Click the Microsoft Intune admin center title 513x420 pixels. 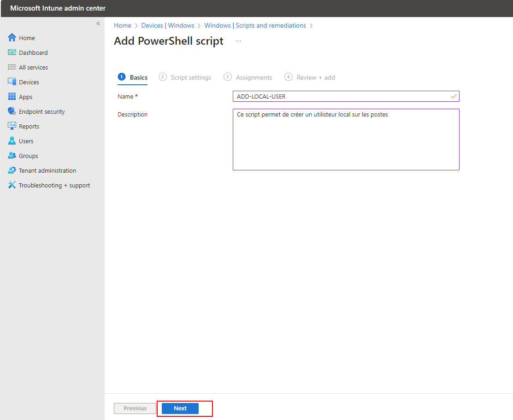point(58,8)
